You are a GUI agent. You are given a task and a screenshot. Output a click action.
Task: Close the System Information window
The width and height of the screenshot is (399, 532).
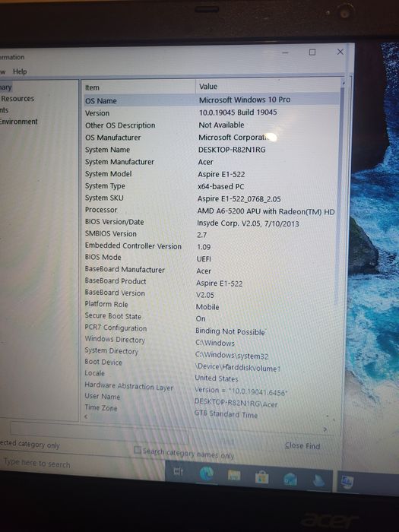point(340,52)
